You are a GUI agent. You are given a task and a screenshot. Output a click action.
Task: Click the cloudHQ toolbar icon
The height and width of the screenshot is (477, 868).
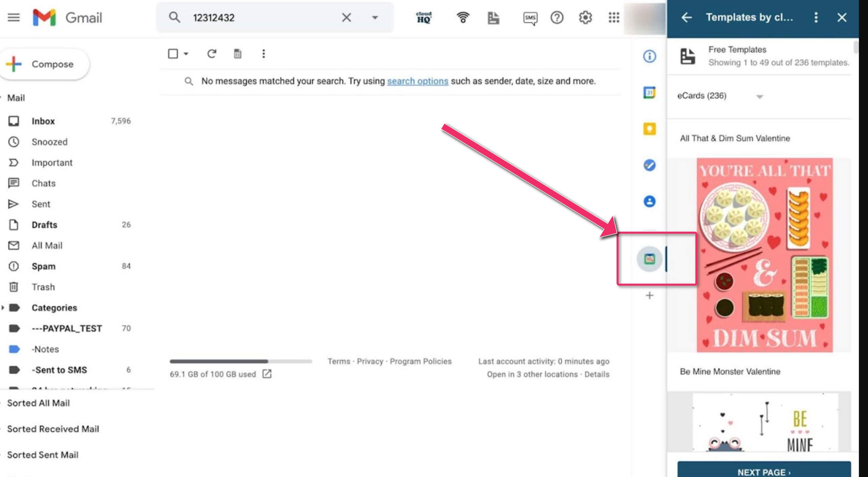pos(424,17)
